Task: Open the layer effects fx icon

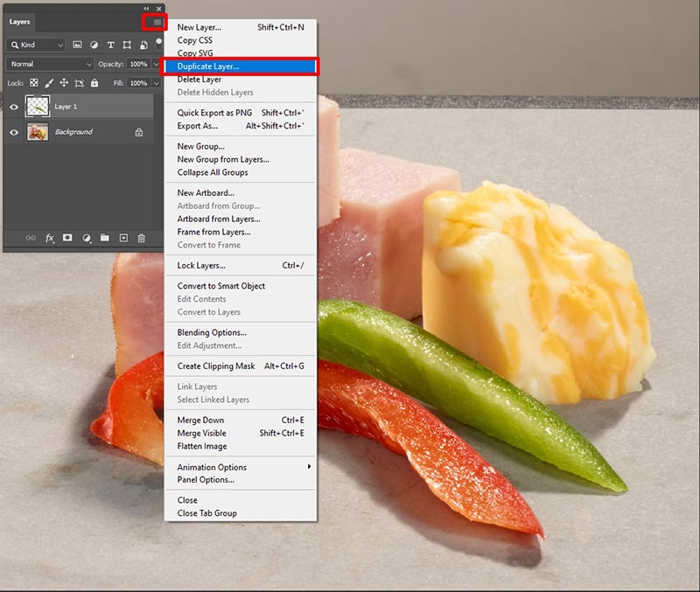Action: (49, 238)
